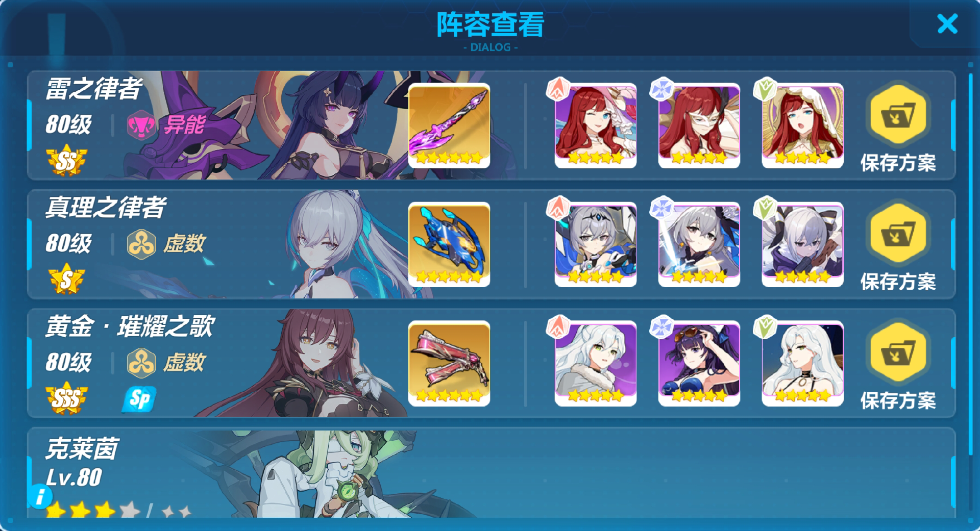Save the 雷之律者 lineup via folder icon

898,115
